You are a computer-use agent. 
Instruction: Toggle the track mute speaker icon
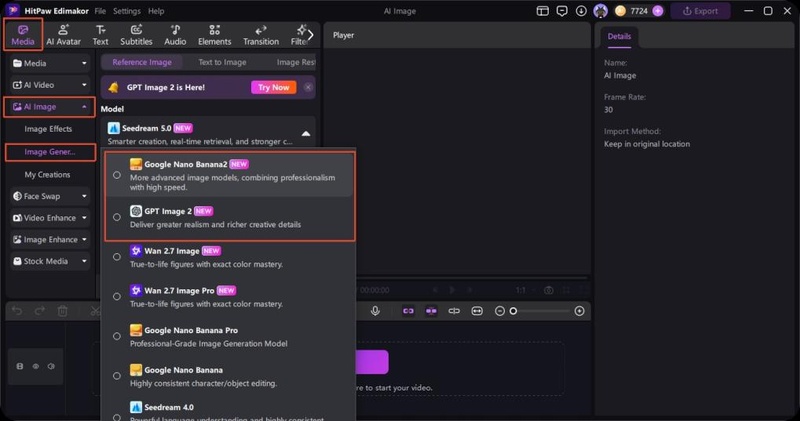(x=51, y=366)
